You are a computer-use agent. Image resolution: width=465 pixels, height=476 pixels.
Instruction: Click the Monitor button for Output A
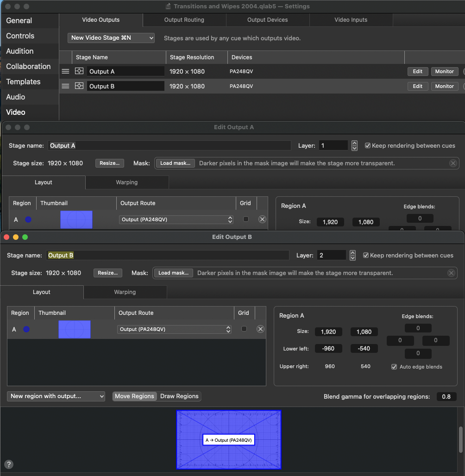[444, 71]
